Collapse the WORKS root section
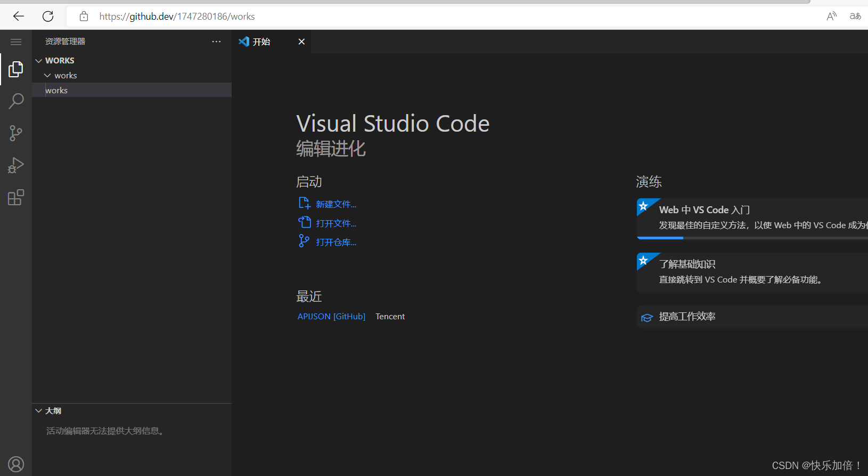868x476 pixels. pyautogui.click(x=39, y=61)
